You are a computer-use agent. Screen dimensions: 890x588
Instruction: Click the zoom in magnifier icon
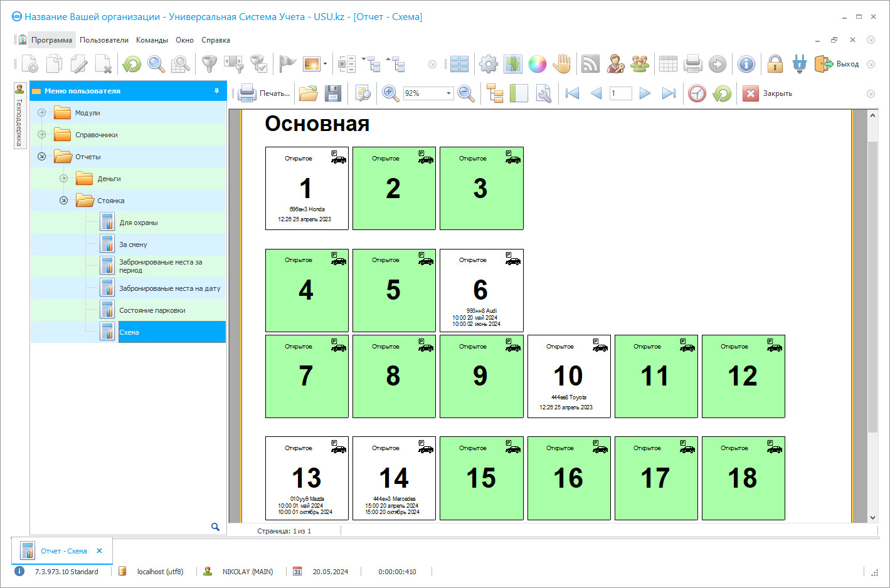tap(390, 93)
